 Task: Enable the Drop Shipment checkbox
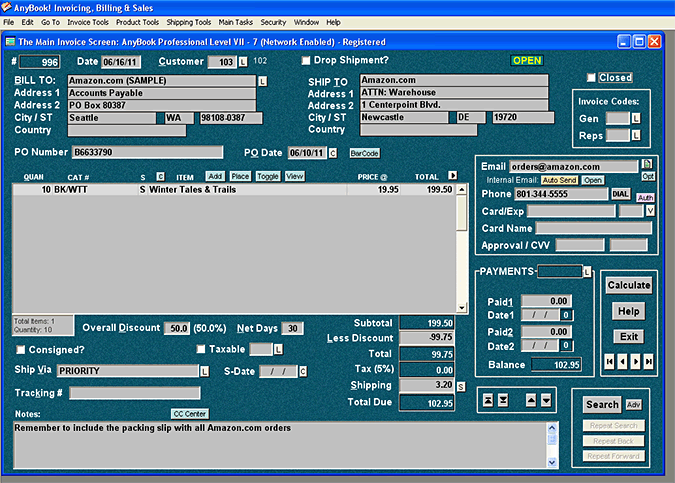pos(306,61)
